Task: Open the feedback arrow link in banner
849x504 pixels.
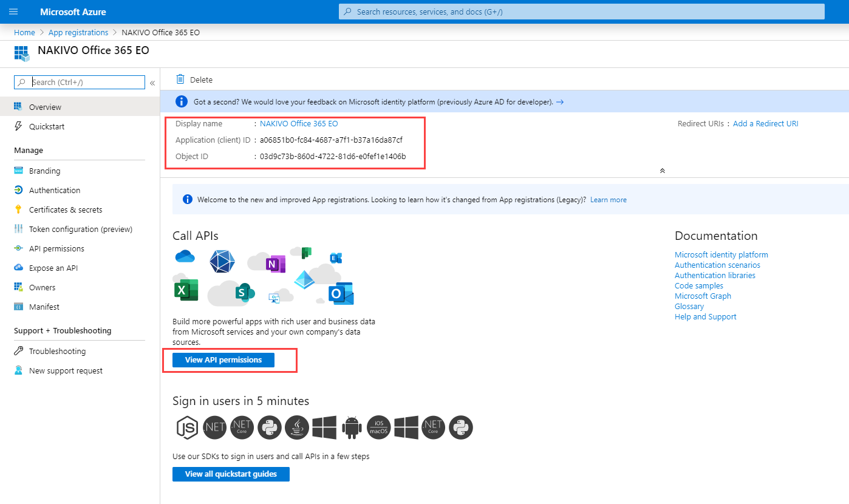Action: click(560, 102)
